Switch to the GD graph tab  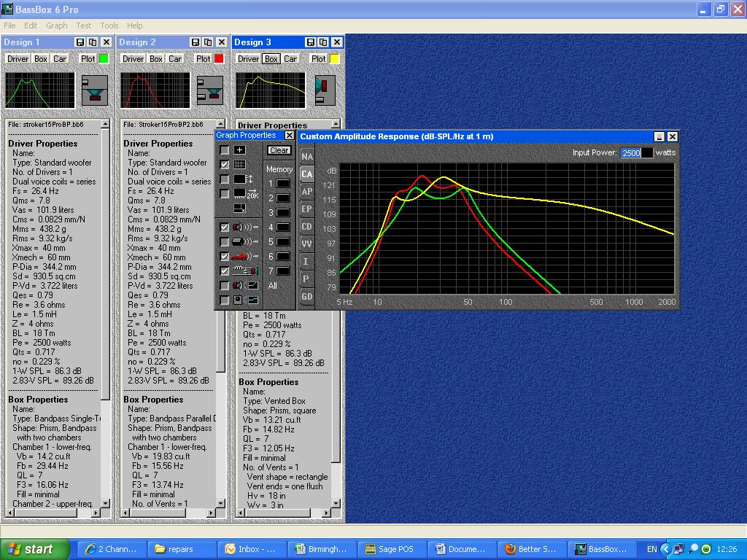point(307,296)
